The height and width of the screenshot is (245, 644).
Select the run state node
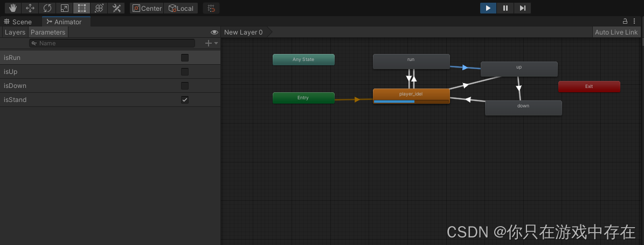[411, 62]
